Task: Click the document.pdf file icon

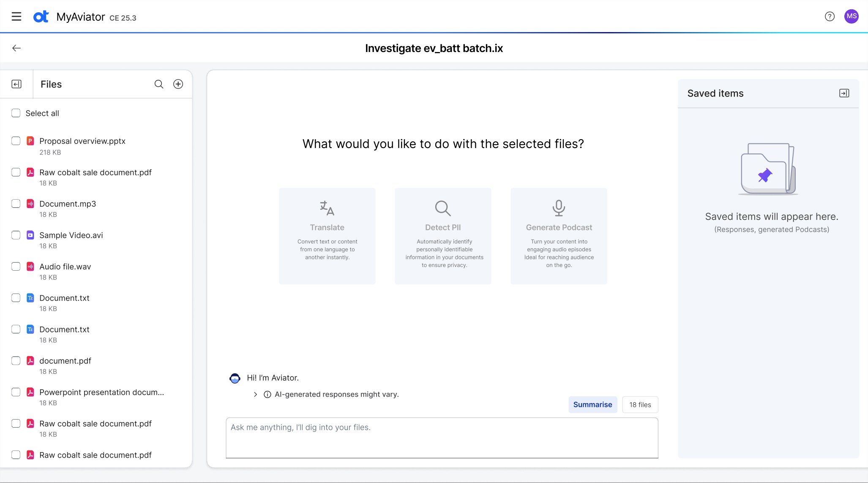Action: click(30, 361)
